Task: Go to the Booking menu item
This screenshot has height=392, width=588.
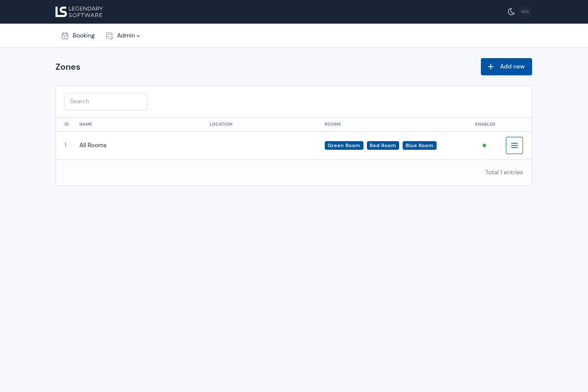Action: pyautogui.click(x=83, y=36)
